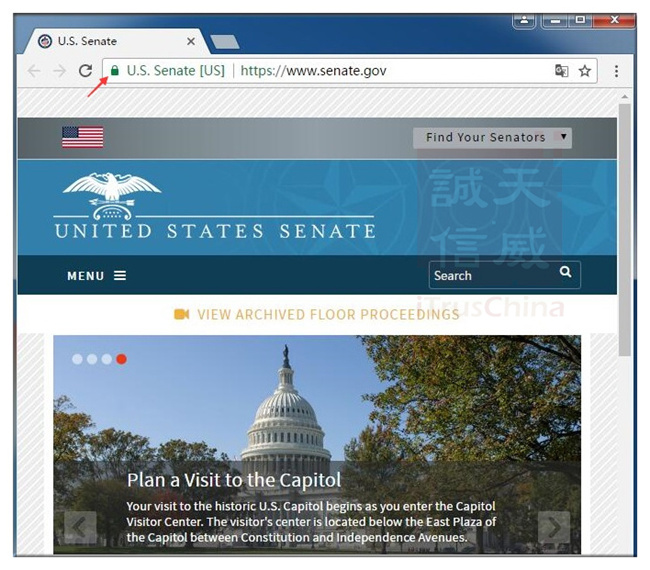Select the first carousel slide dot
650x570 pixels.
(77, 358)
